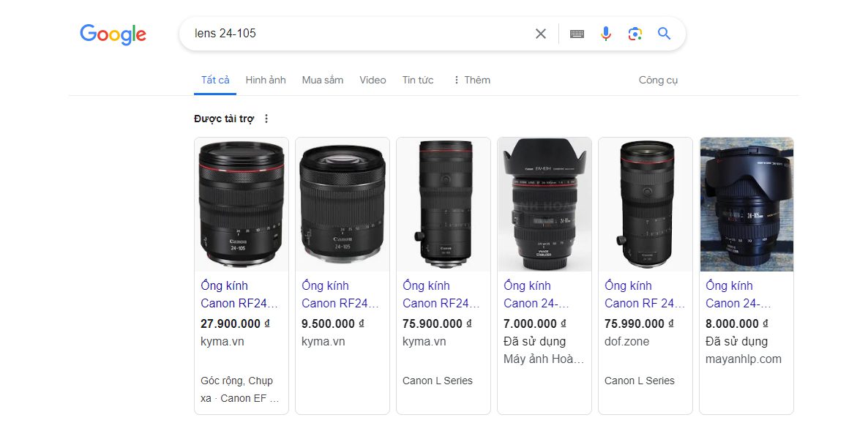This screenshot has height=434, width=868.
Task: Open the on-screen keyboard icon
Action: 577,34
